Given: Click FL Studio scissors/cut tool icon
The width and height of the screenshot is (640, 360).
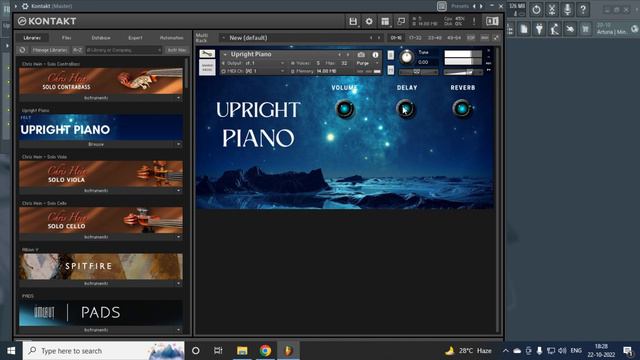Looking at the screenshot, I should coord(552,9).
